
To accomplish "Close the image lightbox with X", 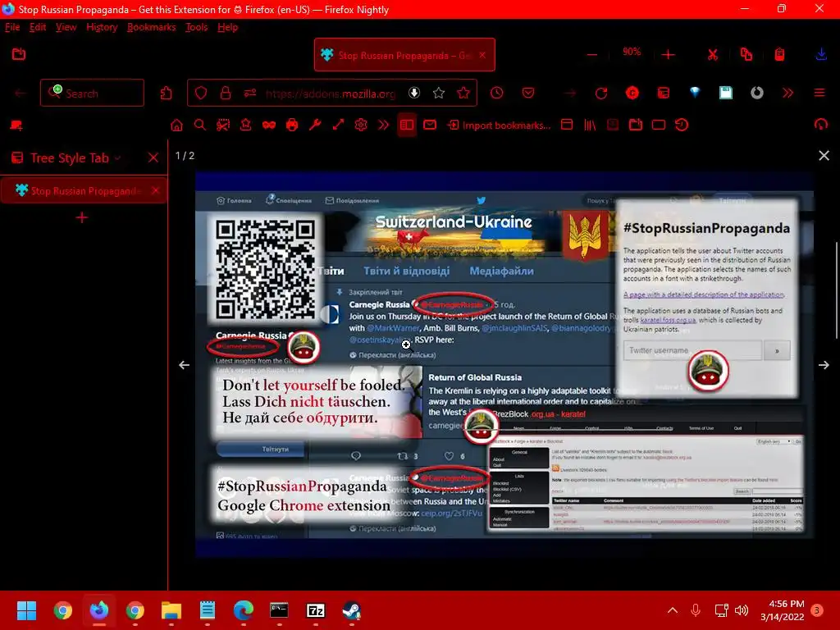I will coord(824,155).
